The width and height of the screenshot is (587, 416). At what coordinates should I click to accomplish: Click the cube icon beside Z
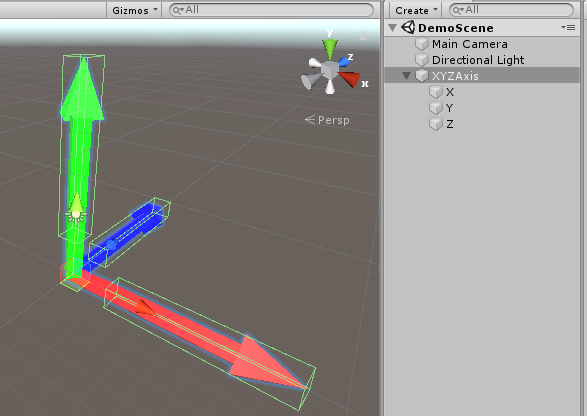click(x=436, y=124)
